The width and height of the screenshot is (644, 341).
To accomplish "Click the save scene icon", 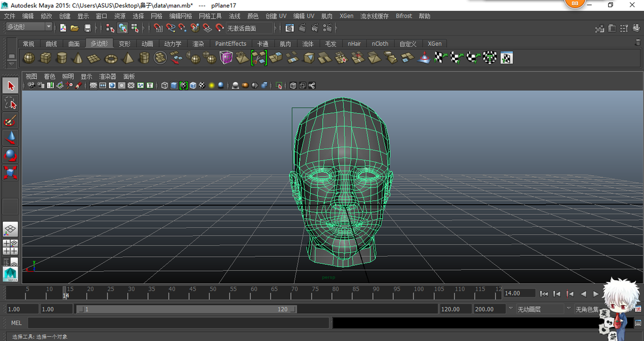I will [x=87, y=28].
